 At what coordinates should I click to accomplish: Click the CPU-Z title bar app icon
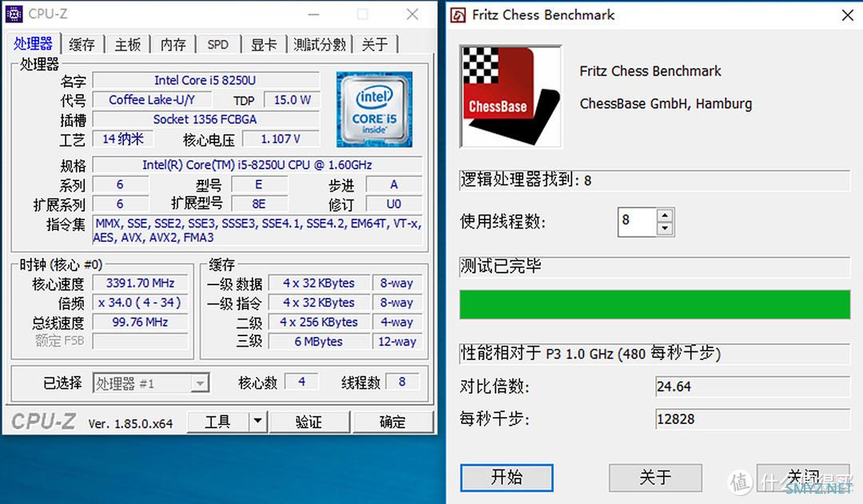14,14
